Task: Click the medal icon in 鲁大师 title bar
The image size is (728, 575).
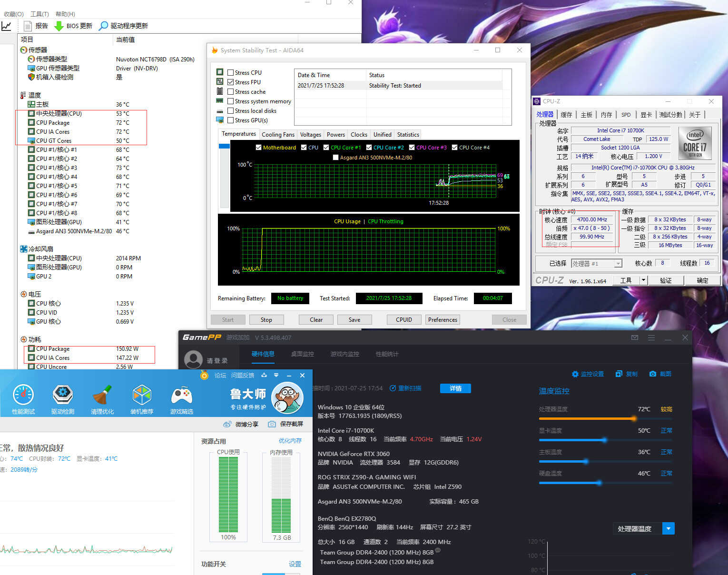Action: click(204, 376)
